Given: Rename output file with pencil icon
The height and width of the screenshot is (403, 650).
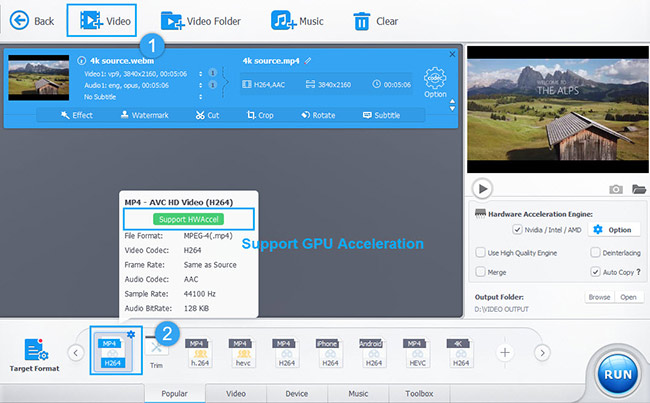Looking at the screenshot, I should click(x=309, y=60).
